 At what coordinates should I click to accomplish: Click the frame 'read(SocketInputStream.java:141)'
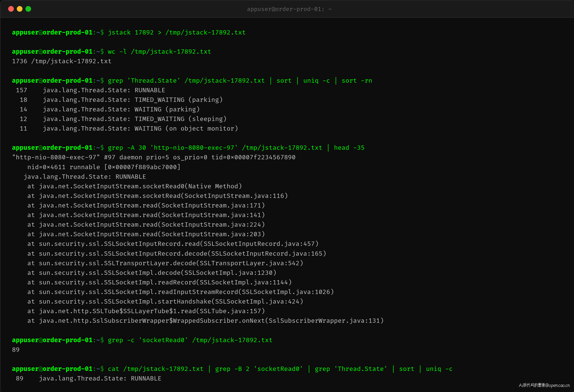tap(146, 215)
